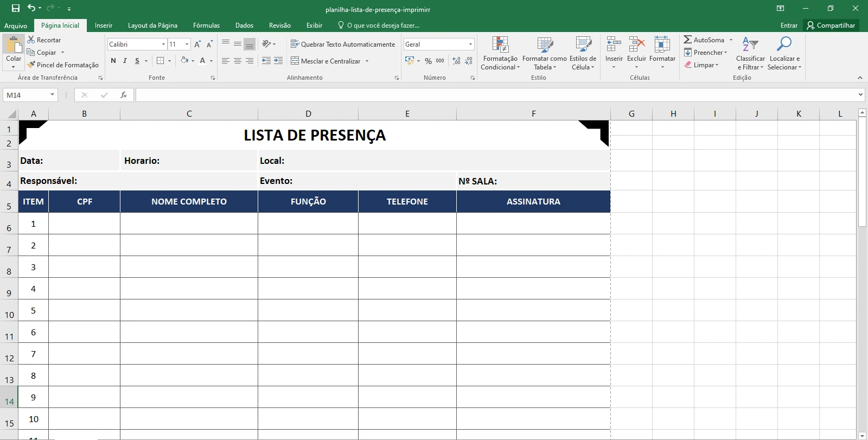The height and width of the screenshot is (440, 868).
Task: Expand AutoSoma dropdown arrow
Action: click(731, 40)
